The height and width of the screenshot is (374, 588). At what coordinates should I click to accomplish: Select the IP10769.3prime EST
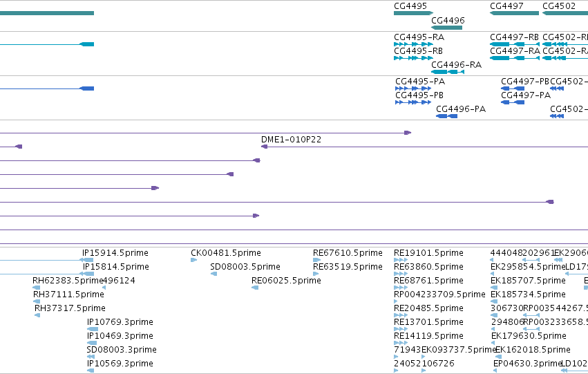pos(93,329)
